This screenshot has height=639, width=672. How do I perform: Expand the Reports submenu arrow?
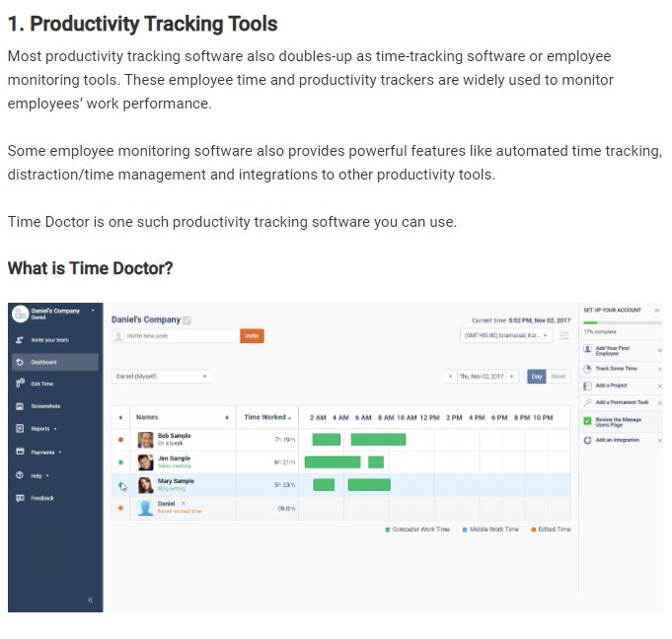(55, 429)
